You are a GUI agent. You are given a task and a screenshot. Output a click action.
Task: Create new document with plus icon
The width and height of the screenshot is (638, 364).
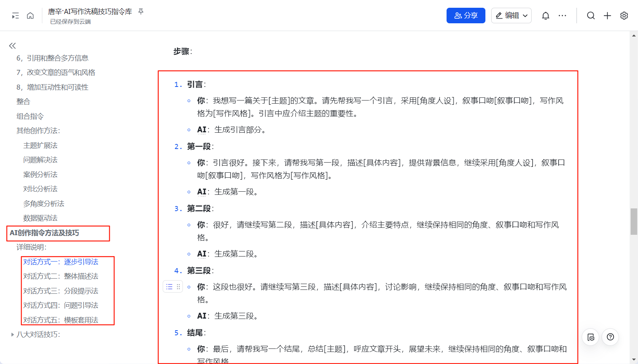pyautogui.click(x=607, y=16)
